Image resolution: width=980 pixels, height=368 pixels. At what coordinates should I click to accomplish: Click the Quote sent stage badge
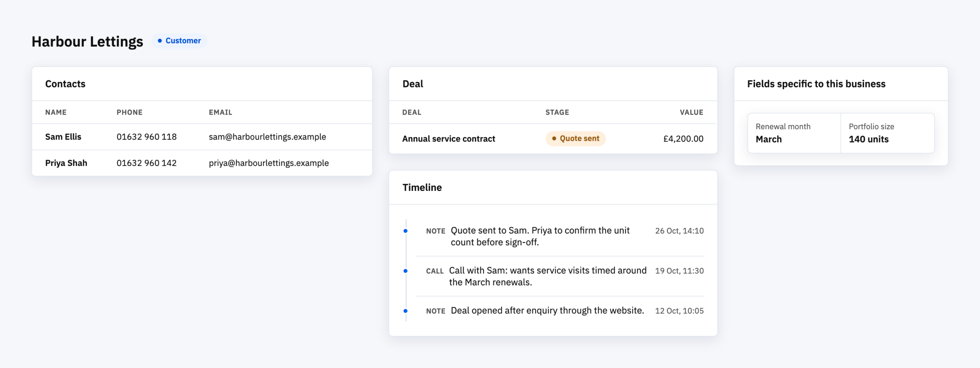click(575, 138)
